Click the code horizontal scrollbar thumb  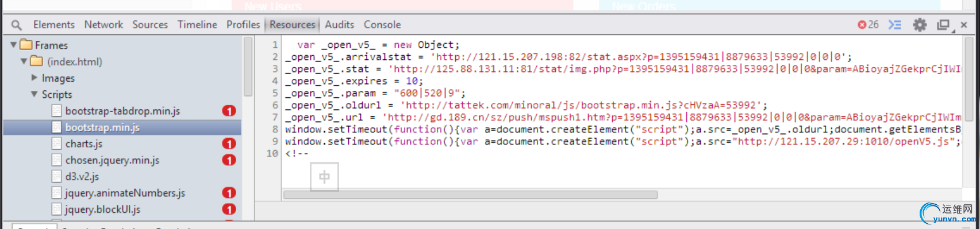tap(470, 195)
